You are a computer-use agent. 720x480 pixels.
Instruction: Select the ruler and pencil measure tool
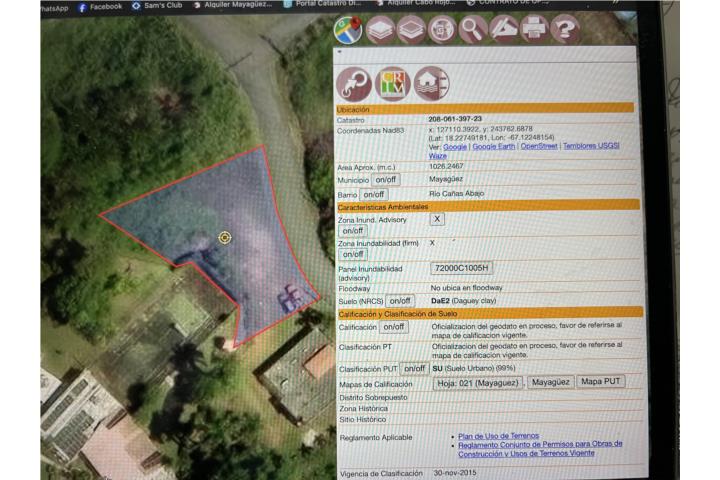504,30
